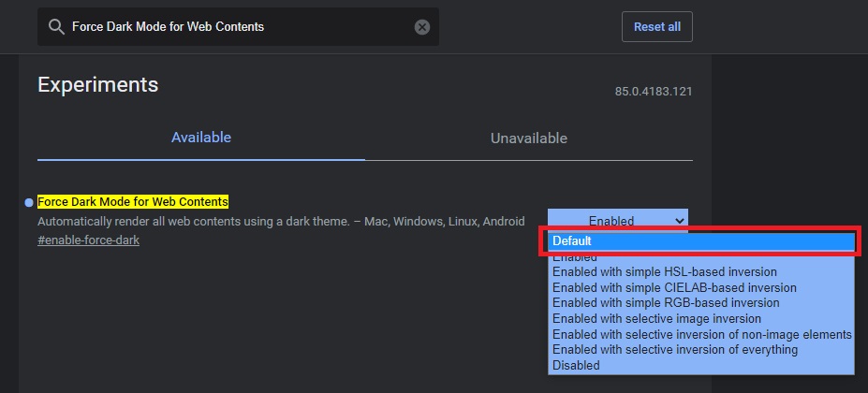
Task: Click the Force Dark Mode experiment title
Action: click(132, 202)
